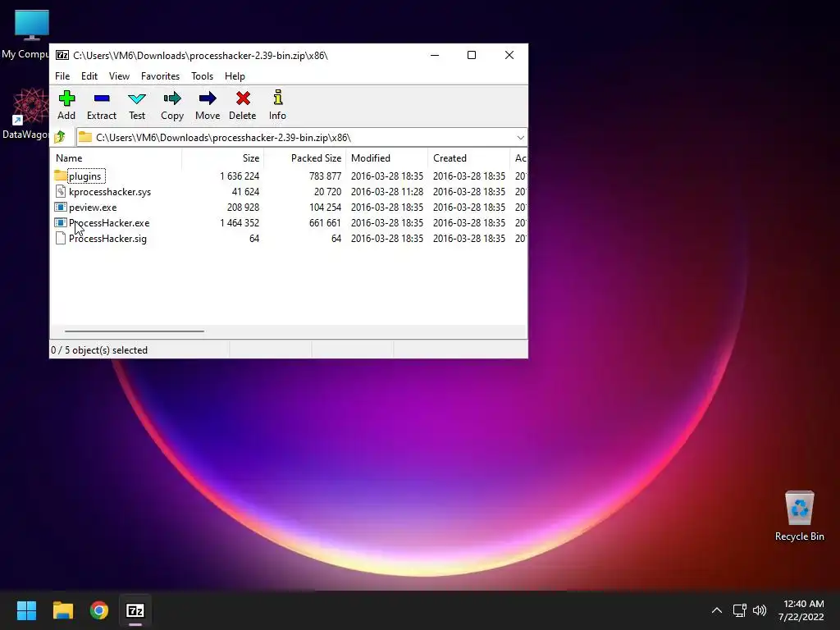Select kprocesshacker.sys file icon
The image size is (840, 630).
tap(61, 191)
